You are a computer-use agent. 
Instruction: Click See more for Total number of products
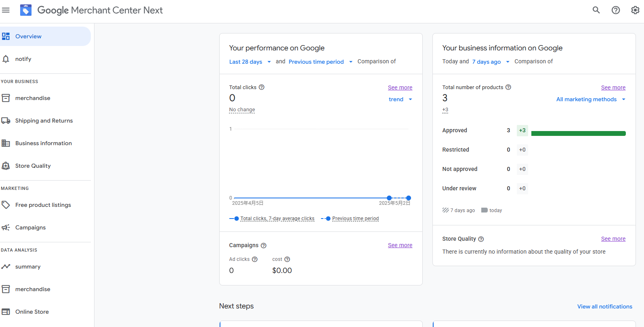coord(613,87)
